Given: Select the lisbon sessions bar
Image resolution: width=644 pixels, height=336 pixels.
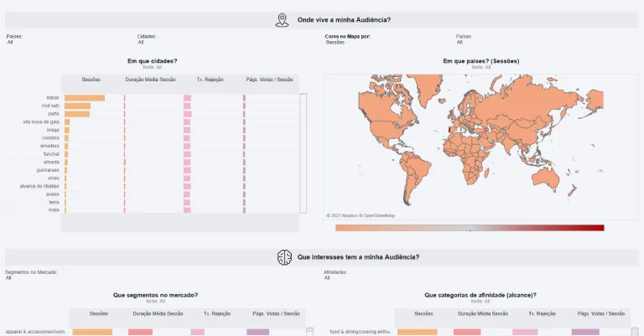Looking at the screenshot, I should pyautogui.click(x=85, y=98).
